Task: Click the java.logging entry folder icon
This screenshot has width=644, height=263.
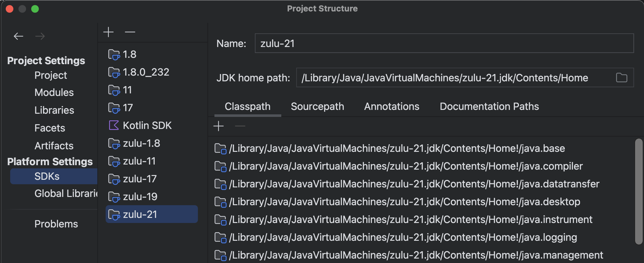Action: click(220, 238)
